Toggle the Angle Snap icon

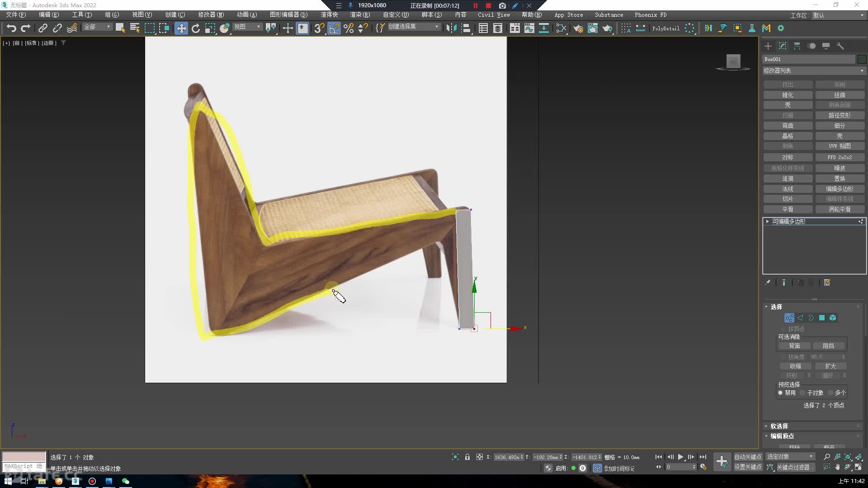(334, 28)
